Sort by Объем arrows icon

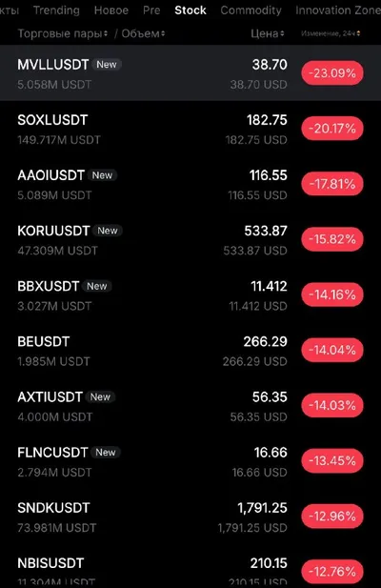163,33
